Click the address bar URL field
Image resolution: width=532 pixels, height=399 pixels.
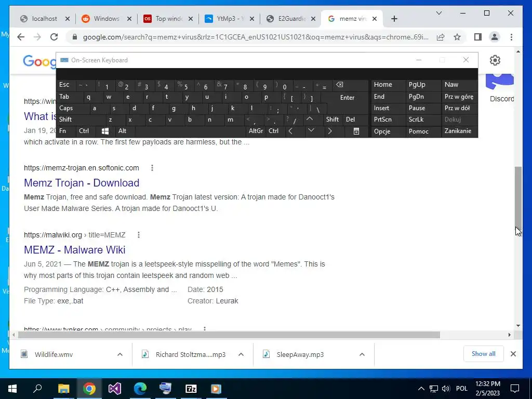coord(256,37)
